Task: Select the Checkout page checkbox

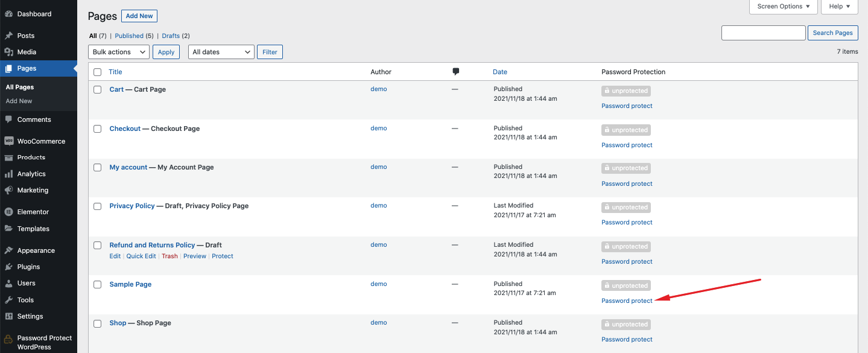Action: (97, 128)
